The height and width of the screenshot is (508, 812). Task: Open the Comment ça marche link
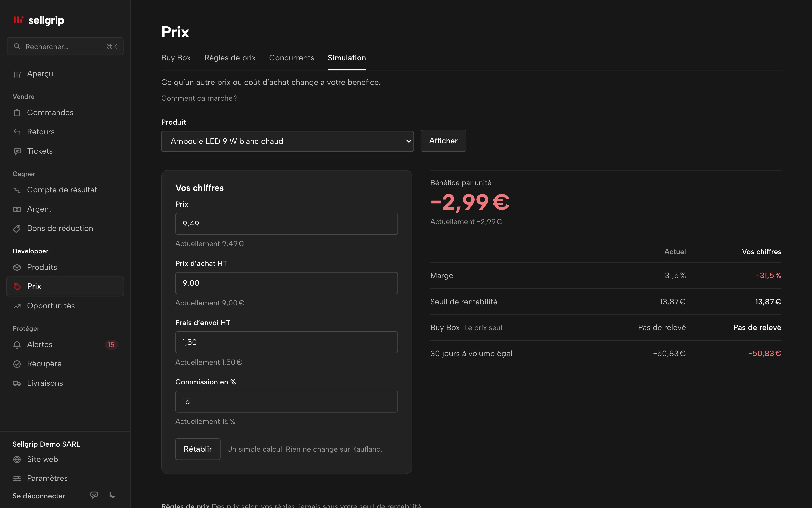pos(199,98)
